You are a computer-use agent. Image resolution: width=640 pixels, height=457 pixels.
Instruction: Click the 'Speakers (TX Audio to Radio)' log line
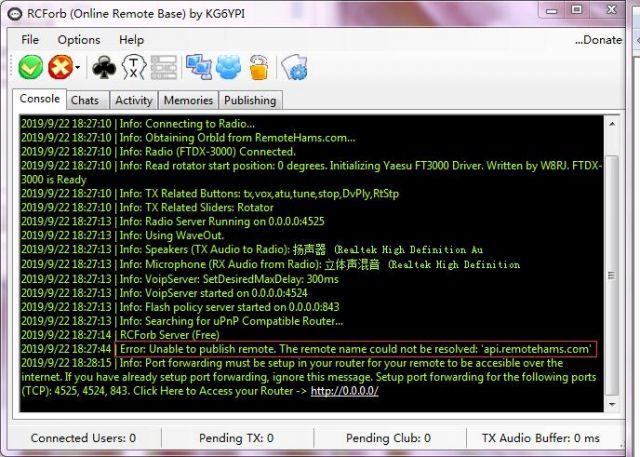[x=252, y=249]
